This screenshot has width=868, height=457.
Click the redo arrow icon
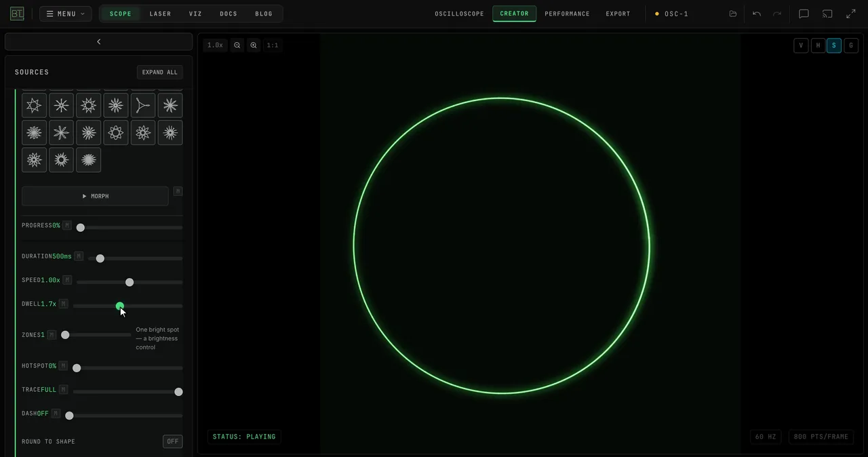[777, 14]
